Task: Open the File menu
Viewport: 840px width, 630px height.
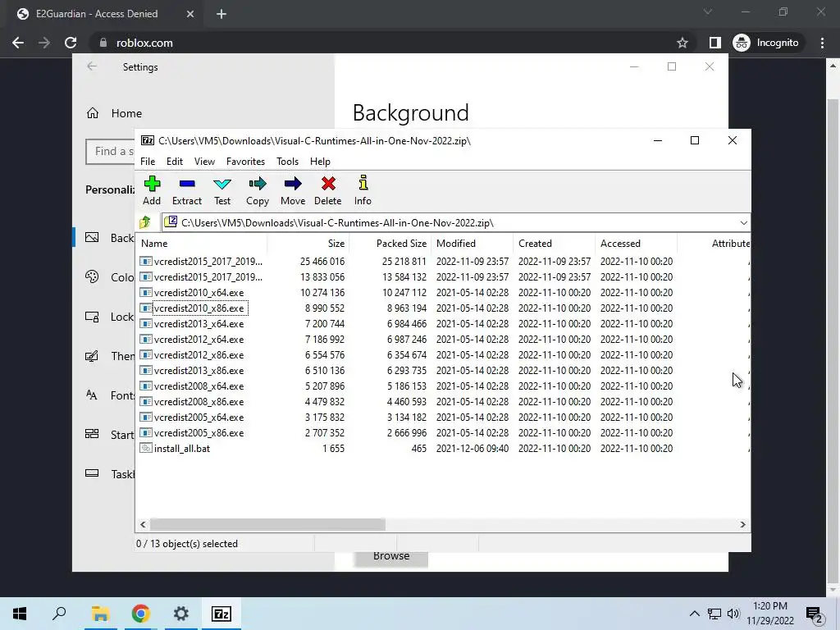Action: point(148,162)
